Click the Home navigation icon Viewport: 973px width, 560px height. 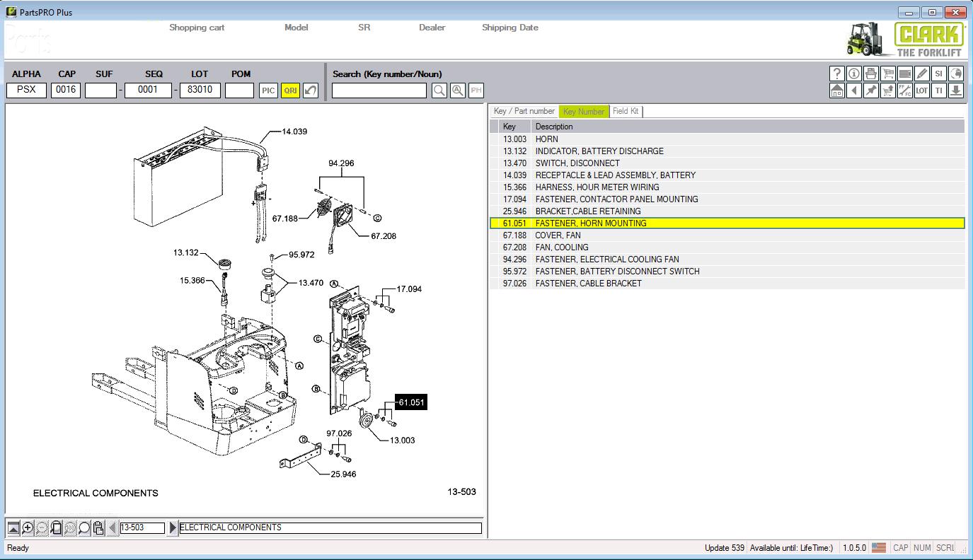coord(837,91)
